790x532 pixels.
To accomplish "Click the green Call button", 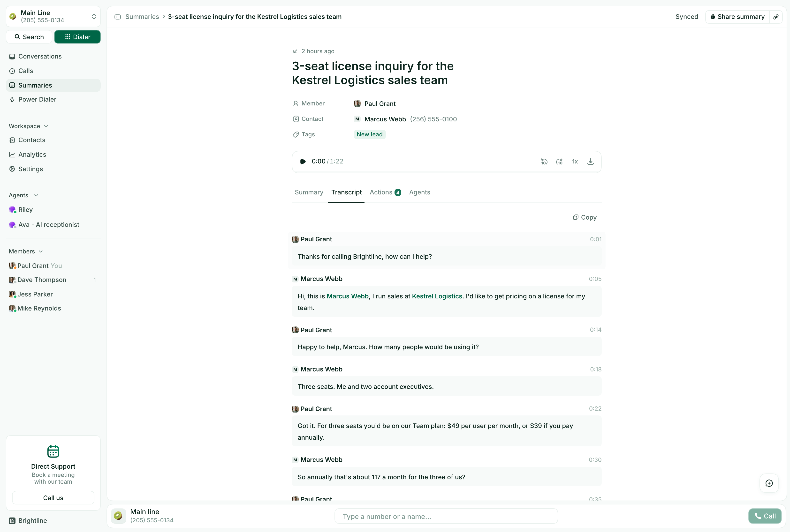I will (x=765, y=516).
